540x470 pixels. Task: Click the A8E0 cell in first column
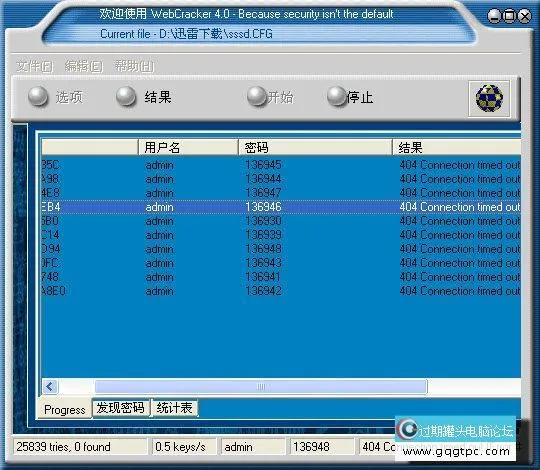pyautogui.click(x=53, y=291)
